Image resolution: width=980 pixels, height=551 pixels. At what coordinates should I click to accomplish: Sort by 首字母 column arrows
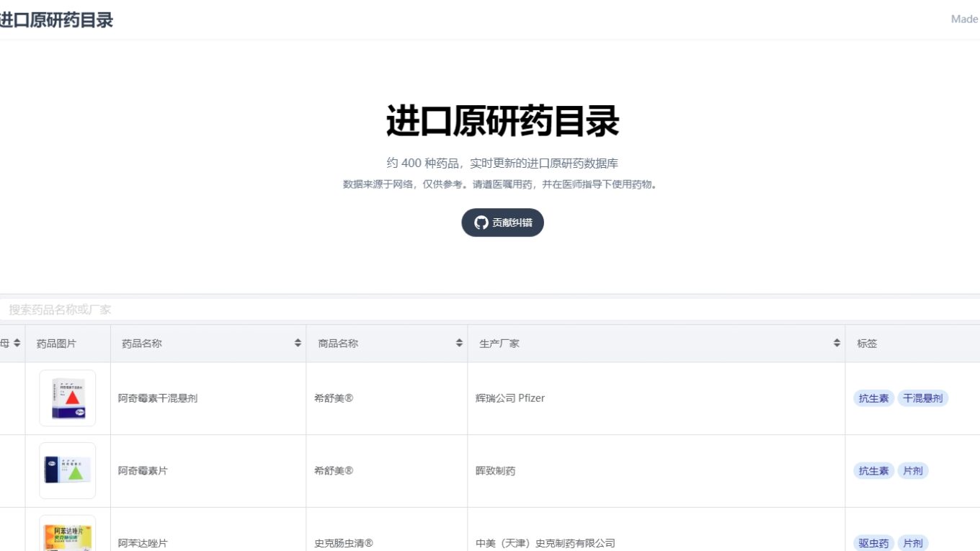point(17,344)
